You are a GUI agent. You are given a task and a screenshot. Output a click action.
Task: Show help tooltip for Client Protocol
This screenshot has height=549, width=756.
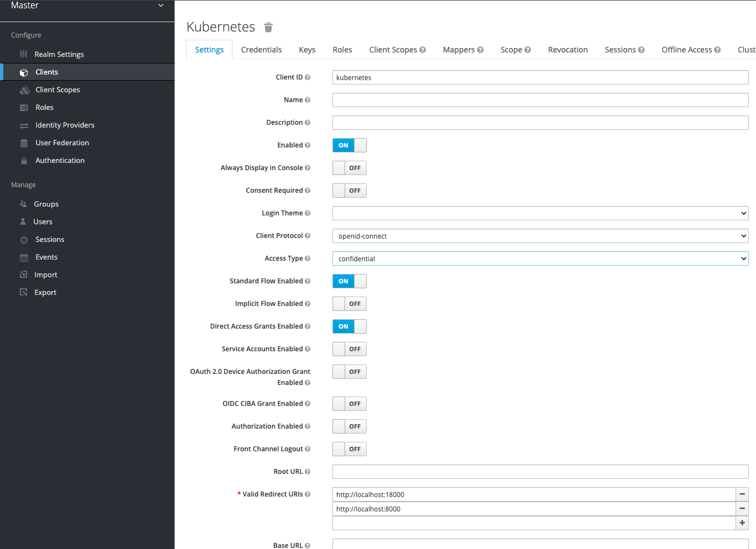(308, 236)
